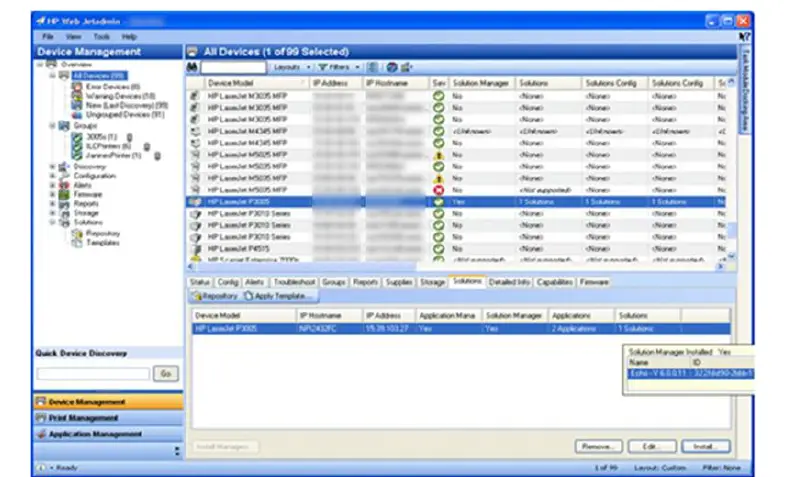Click the Install button
This screenshot has height=477, width=798.
(x=705, y=446)
